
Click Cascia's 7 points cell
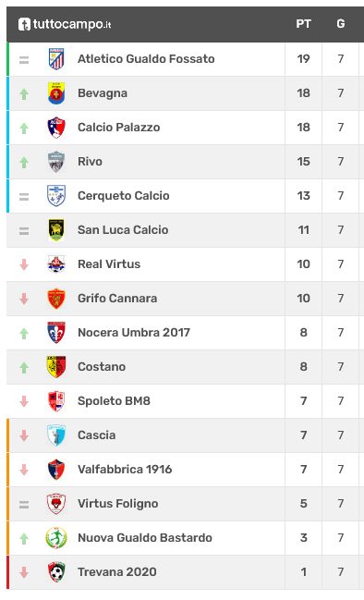coord(304,435)
